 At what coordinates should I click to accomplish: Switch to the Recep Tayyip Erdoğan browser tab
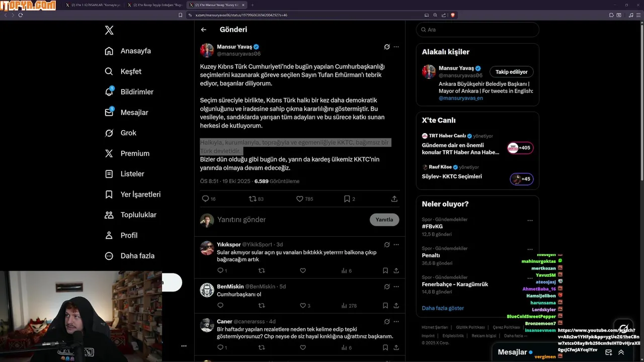tap(154, 5)
